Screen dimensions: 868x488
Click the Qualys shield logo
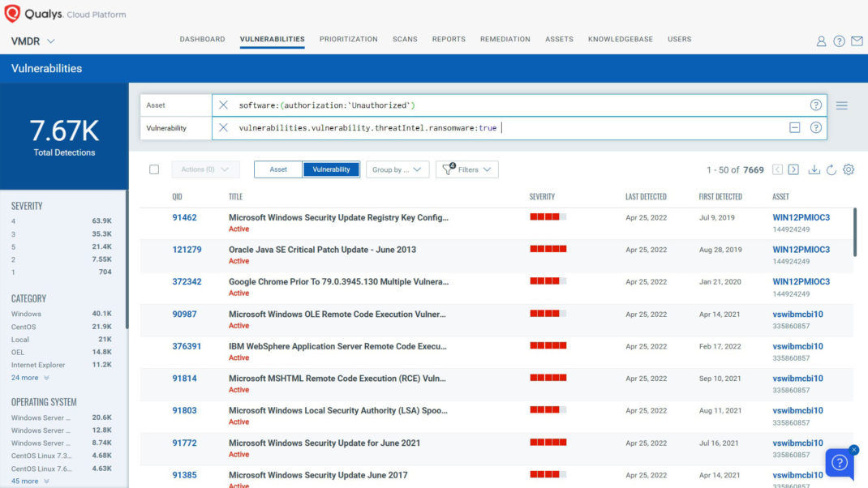pyautogui.click(x=12, y=13)
